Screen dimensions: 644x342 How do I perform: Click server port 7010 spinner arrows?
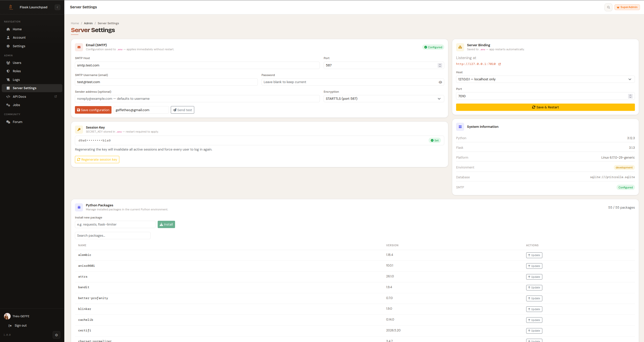(x=630, y=96)
